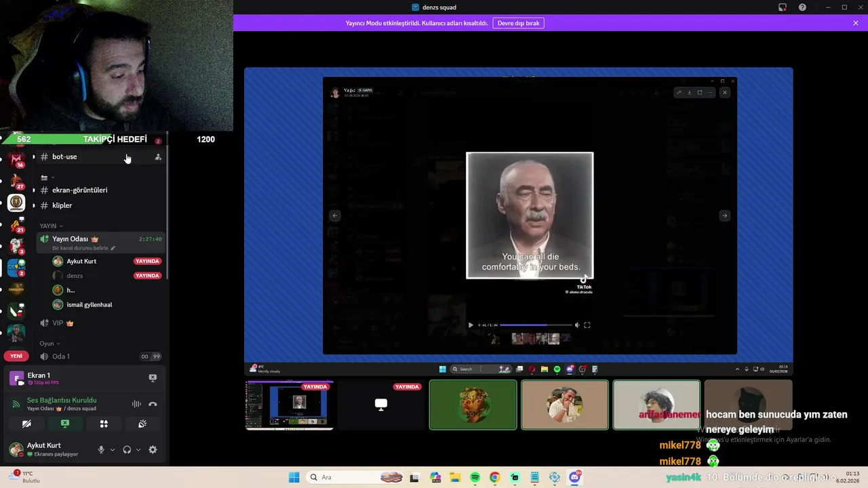Enter fullscreen on streamed video

[587, 325]
